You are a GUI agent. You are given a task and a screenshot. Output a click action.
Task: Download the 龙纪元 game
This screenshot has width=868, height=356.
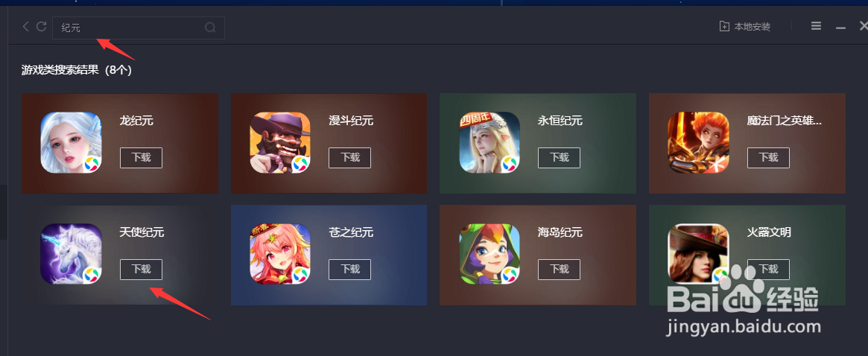click(141, 158)
